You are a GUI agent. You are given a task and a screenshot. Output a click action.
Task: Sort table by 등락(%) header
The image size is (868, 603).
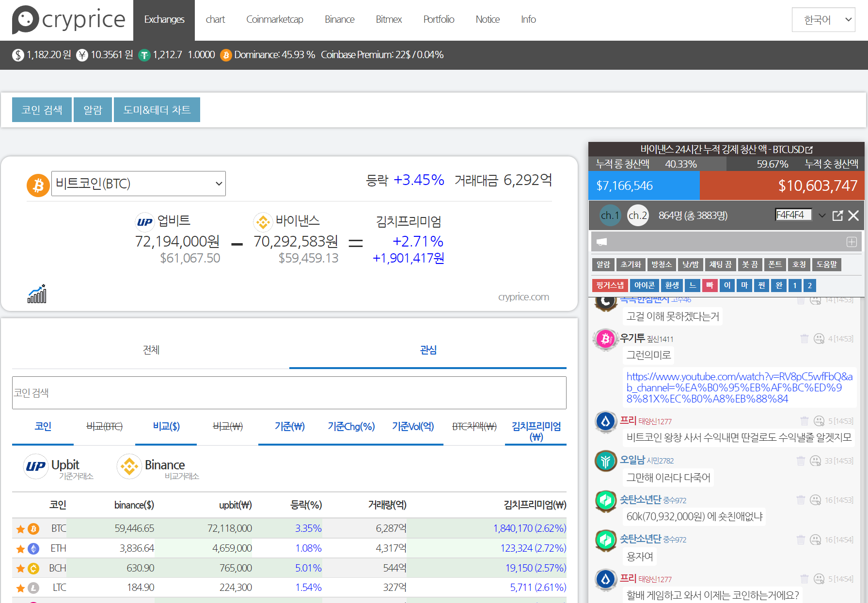(306, 505)
